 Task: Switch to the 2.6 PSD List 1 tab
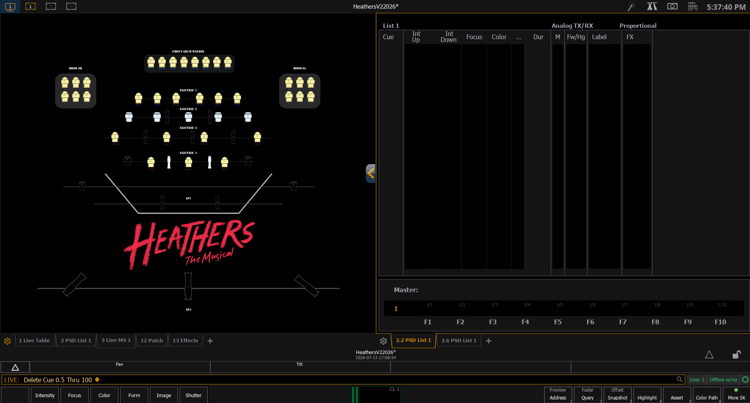coord(459,340)
